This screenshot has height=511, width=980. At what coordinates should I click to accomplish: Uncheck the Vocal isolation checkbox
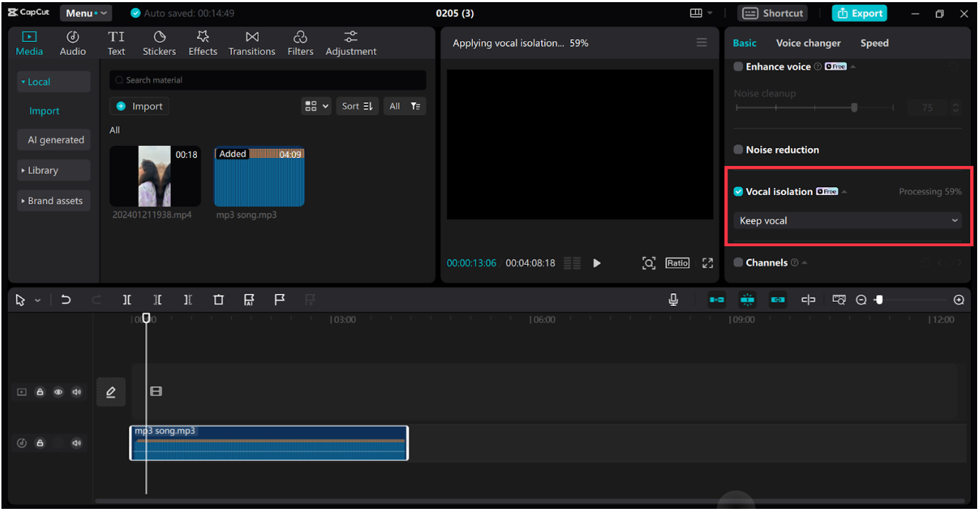[x=738, y=191]
